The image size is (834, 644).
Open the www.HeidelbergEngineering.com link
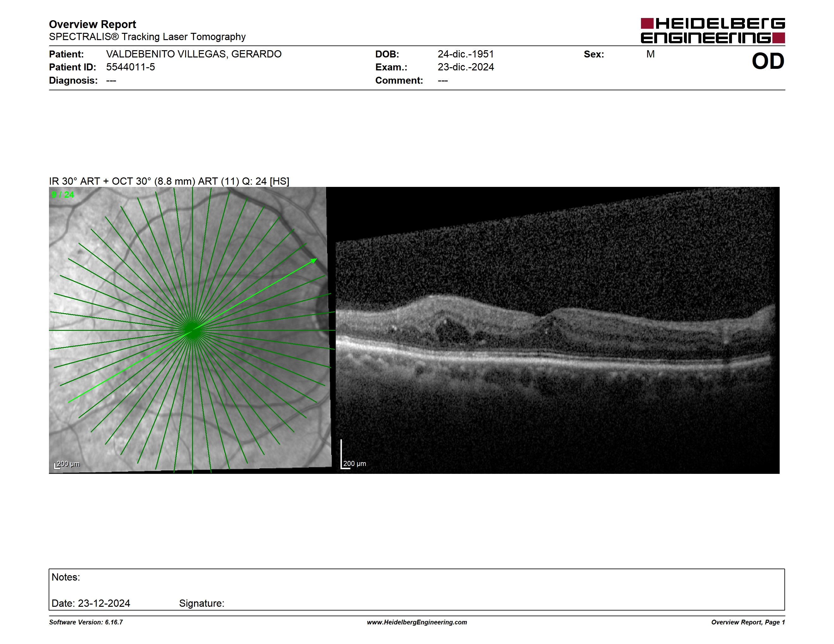417,622
